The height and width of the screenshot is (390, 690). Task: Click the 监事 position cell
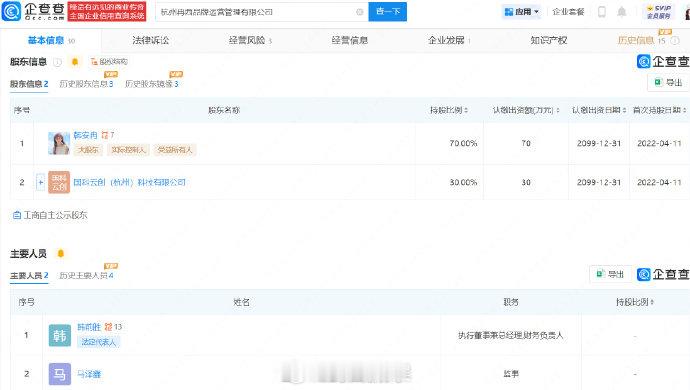coord(510,374)
